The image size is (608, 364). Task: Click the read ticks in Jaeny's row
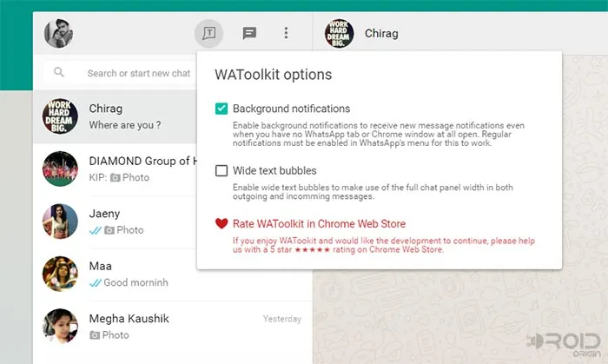click(x=95, y=231)
